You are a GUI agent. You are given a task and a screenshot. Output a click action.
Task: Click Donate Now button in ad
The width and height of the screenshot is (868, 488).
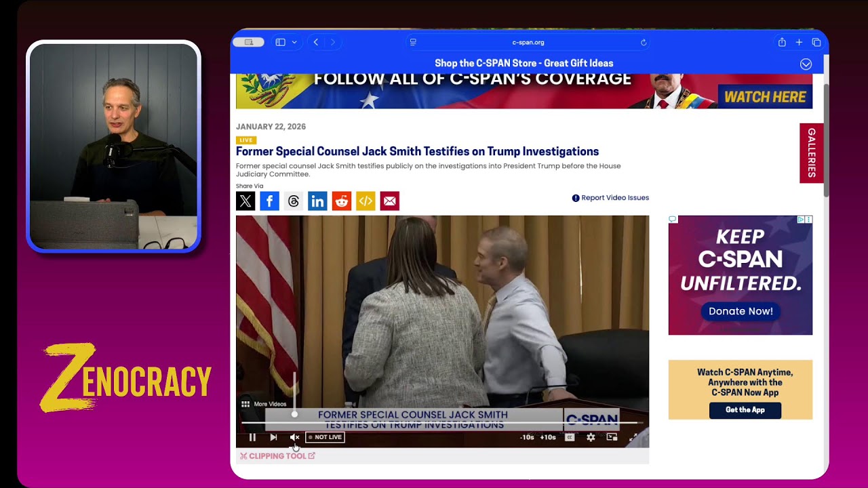[741, 311]
